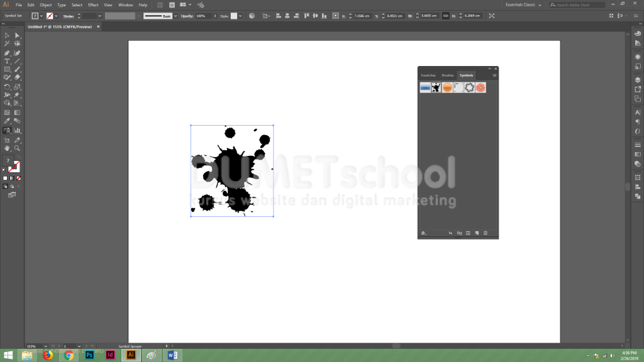Open the zoom level dropdown at bottom
The height and width of the screenshot is (362, 644).
(x=45, y=346)
